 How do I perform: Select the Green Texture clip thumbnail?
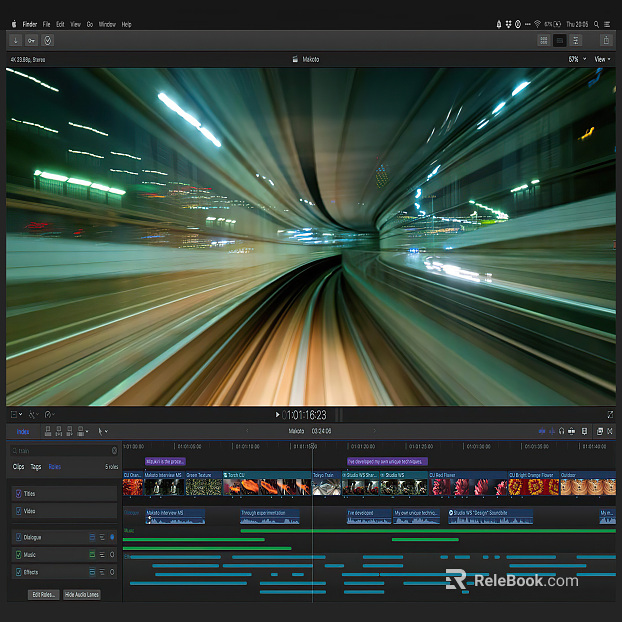click(203, 487)
